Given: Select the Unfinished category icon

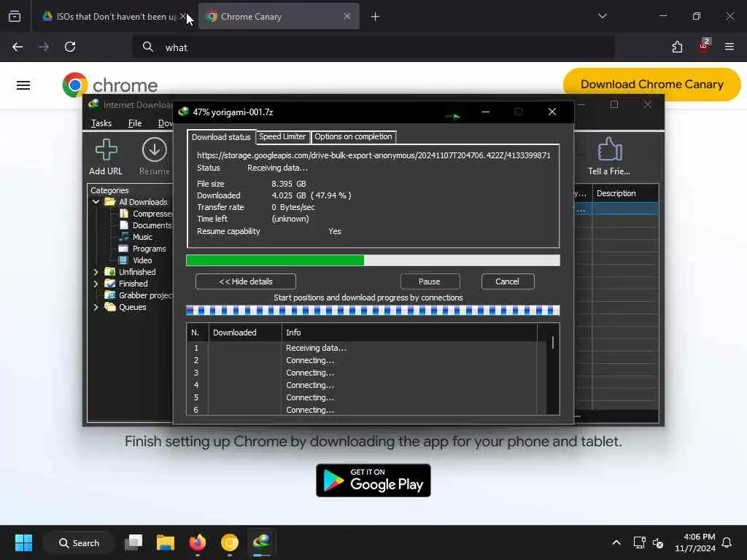Looking at the screenshot, I should tap(109, 272).
